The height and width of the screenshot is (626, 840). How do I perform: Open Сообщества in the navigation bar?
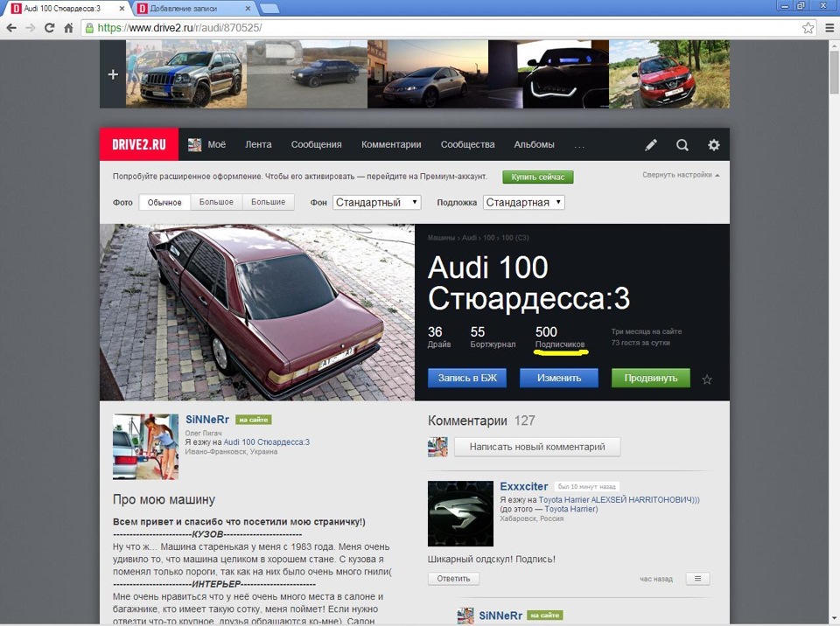[467, 144]
